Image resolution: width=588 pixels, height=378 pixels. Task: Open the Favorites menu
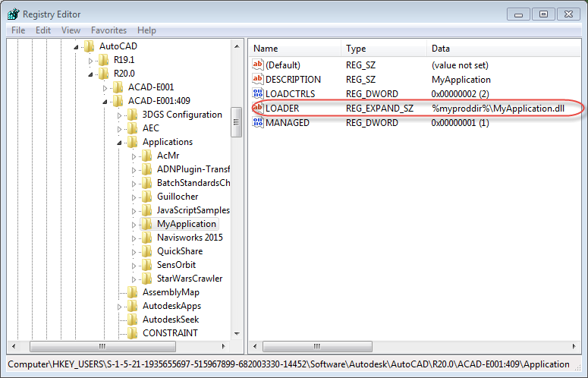[108, 30]
